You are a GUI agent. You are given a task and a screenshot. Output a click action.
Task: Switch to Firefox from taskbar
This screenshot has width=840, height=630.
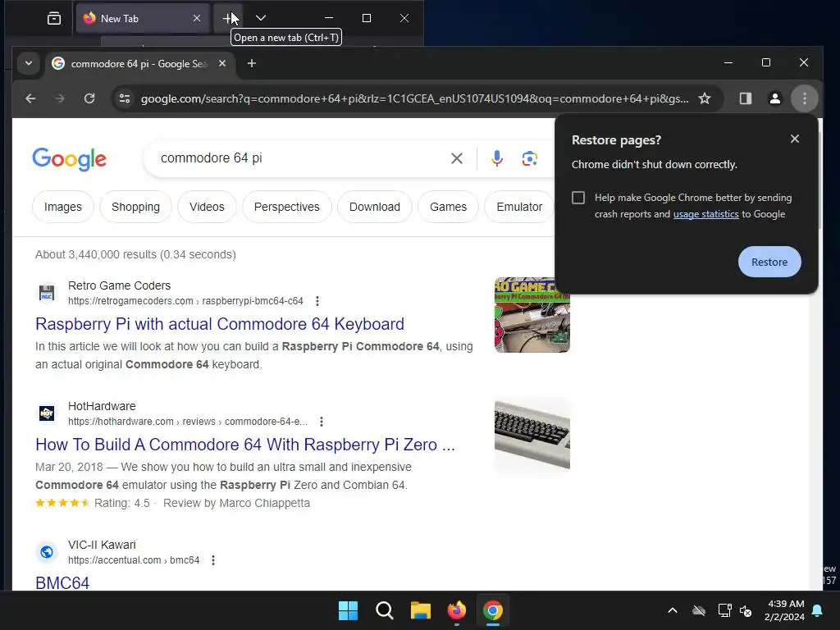tap(456, 610)
